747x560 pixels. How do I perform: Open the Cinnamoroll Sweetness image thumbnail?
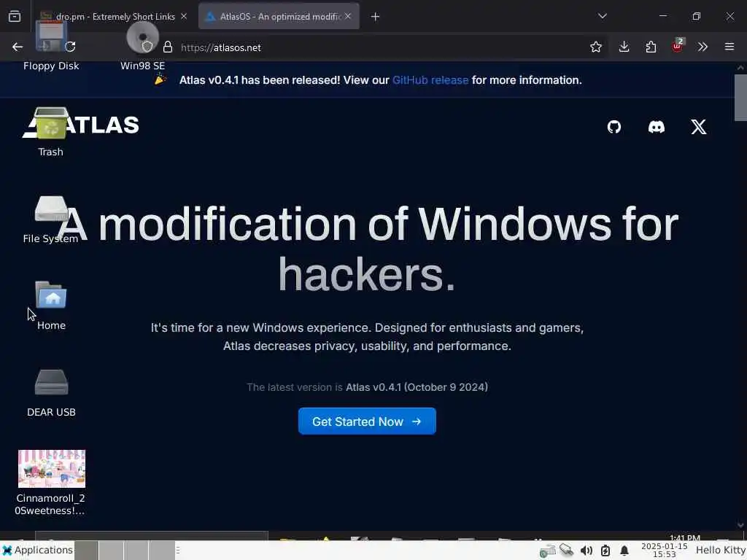[52, 469]
